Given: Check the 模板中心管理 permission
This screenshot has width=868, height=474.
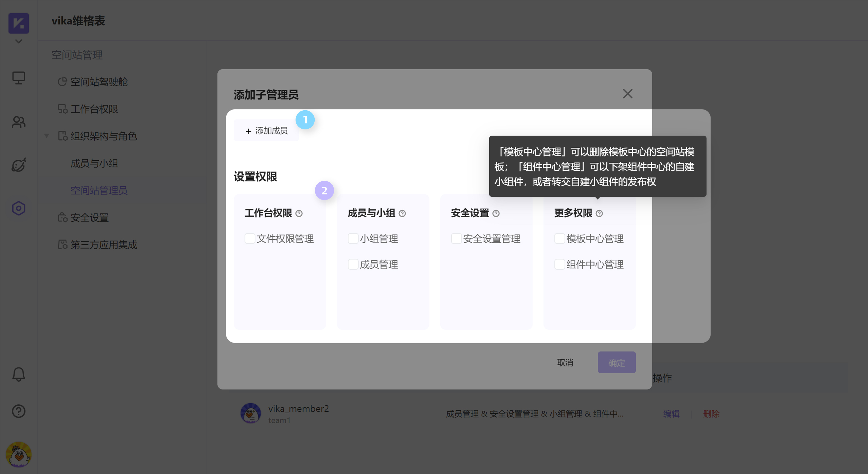Looking at the screenshot, I should pyautogui.click(x=559, y=238).
